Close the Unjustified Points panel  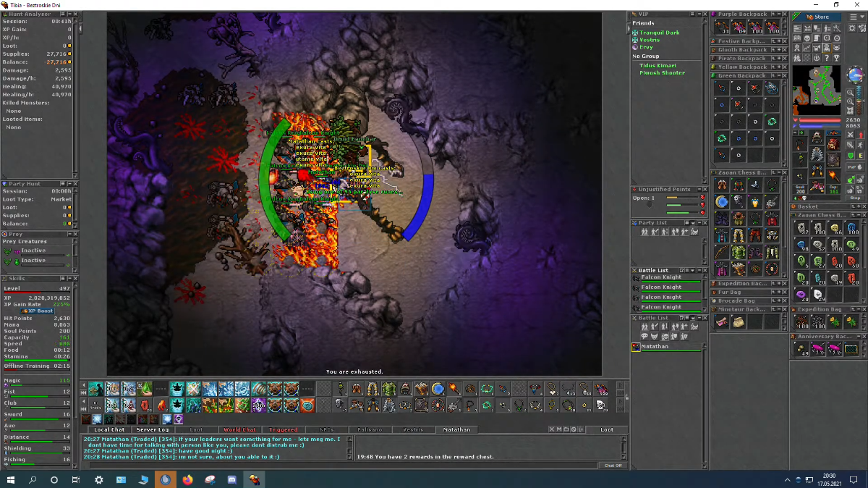click(703, 190)
